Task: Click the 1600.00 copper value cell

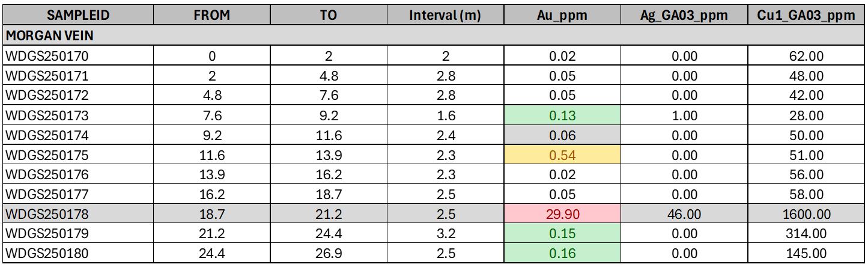Action: [806, 214]
